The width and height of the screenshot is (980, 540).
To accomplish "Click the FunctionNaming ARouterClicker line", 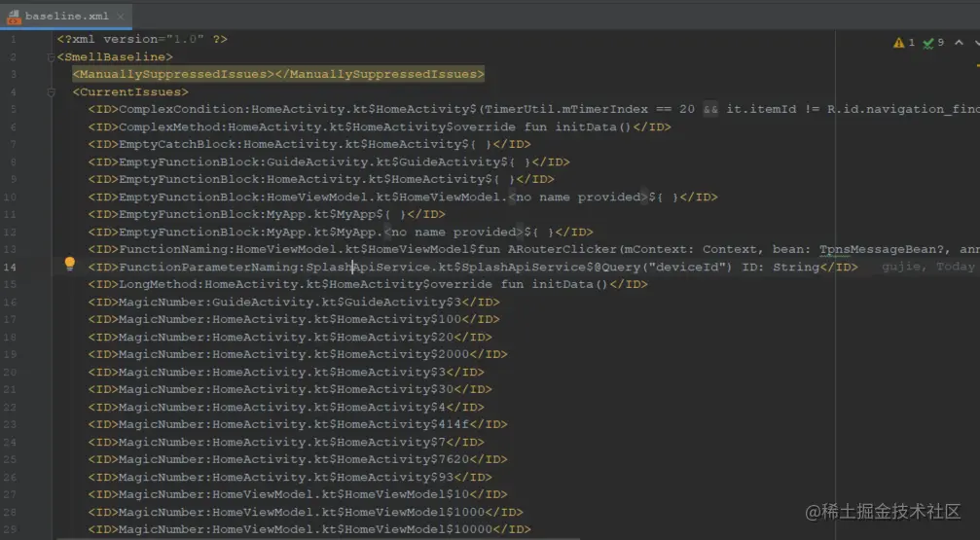I will pos(533,249).
